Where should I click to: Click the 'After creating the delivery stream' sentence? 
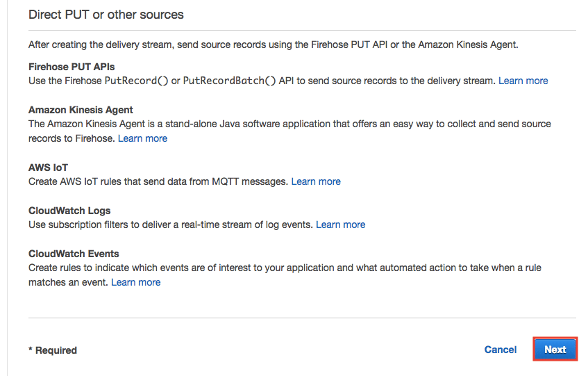[273, 44]
